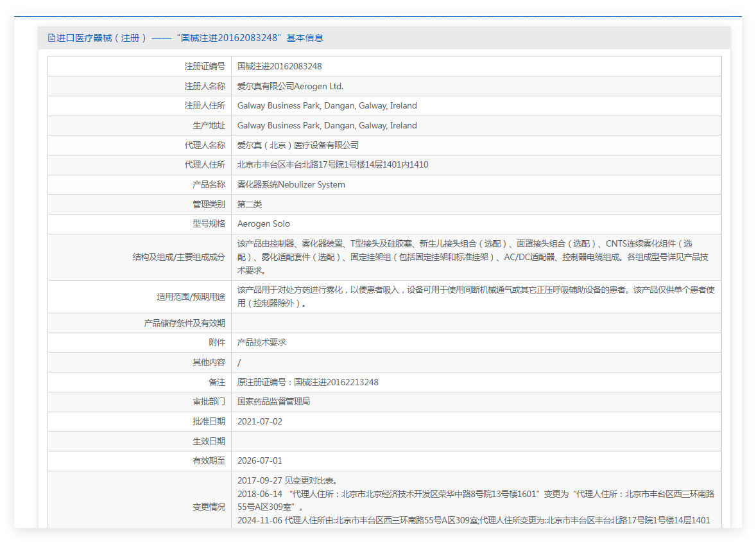756x542 pixels.
Task: Click the 适用范围/预期用途 label
Action: coord(191,297)
